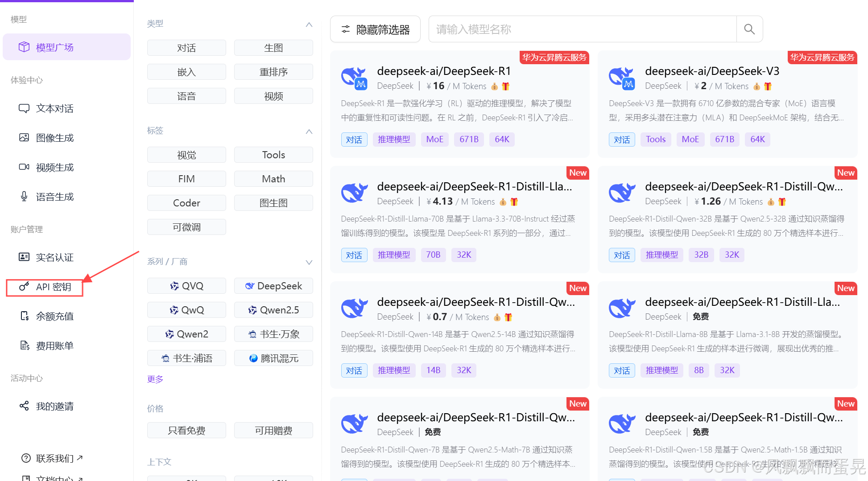Toggle the Tools tag filter
Viewport: 868px width, 481px height.
tap(273, 155)
